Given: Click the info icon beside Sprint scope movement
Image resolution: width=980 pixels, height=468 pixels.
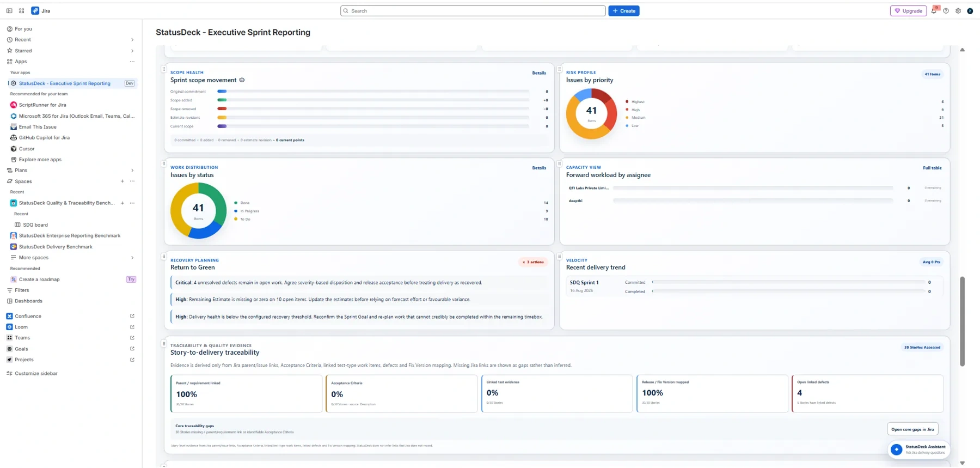Looking at the screenshot, I should click(x=242, y=80).
